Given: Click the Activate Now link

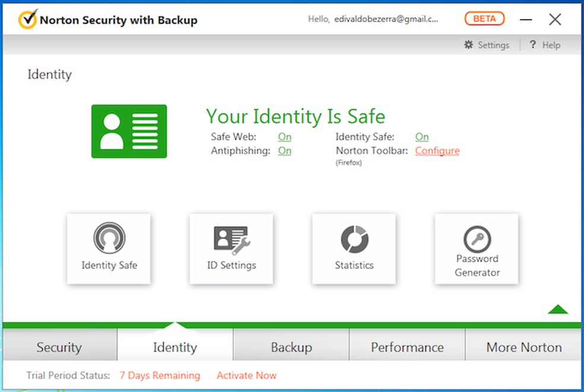Looking at the screenshot, I should click(246, 375).
